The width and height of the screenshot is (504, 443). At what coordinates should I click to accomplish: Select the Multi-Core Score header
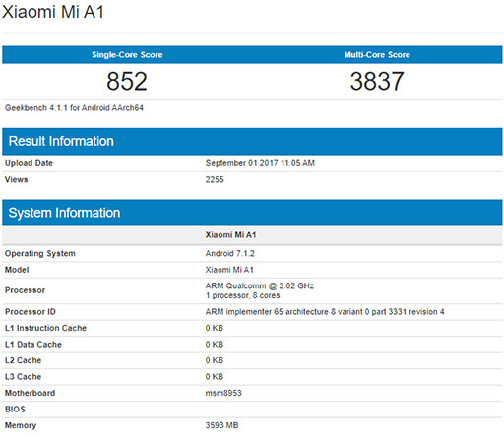[377, 55]
